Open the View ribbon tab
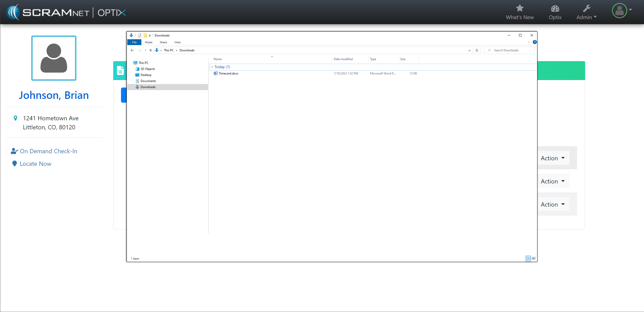Viewport: 644px width, 312px height. click(177, 42)
